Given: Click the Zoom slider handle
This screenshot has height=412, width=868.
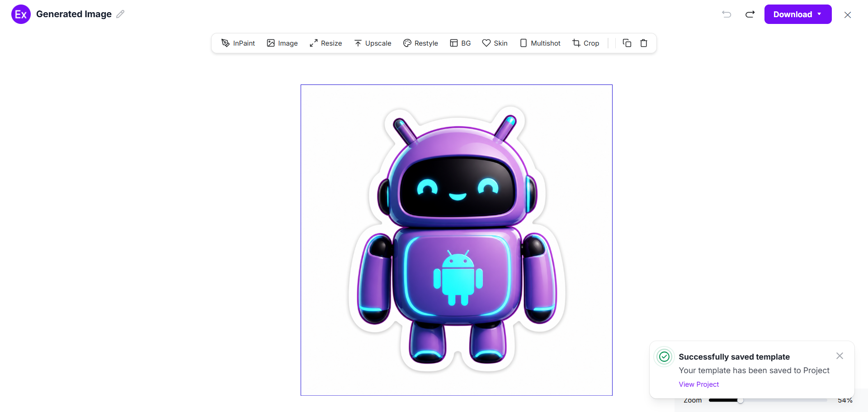Looking at the screenshot, I should (740, 400).
